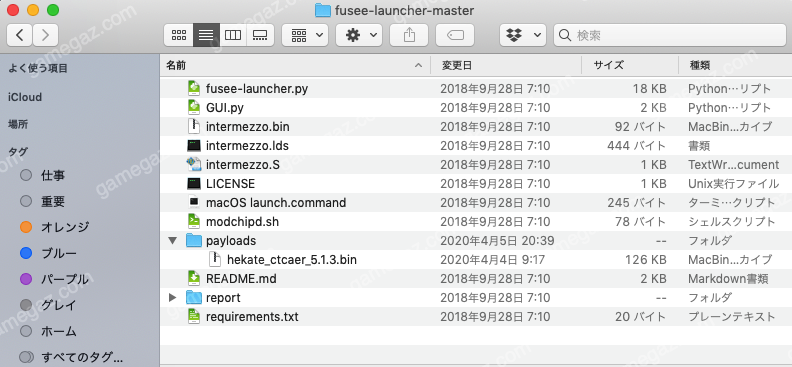Image resolution: width=792 pixels, height=367 pixels.
Task: Click the modchipd.sh file name
Action: pos(242,222)
